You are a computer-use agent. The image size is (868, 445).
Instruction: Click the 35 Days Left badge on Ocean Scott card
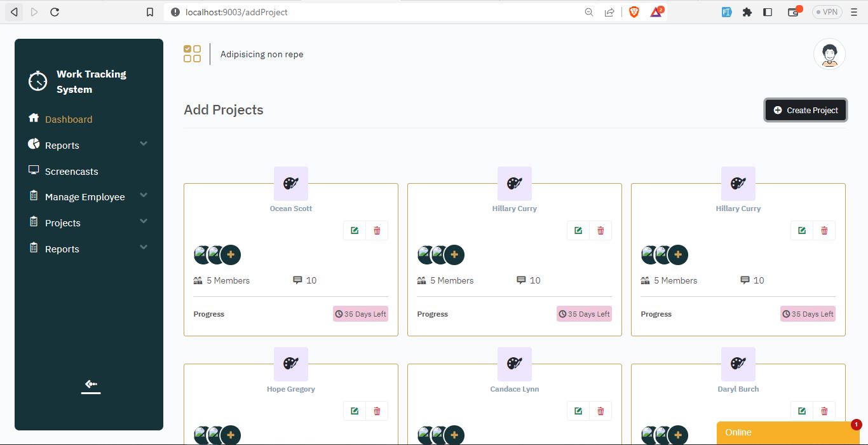(360, 314)
